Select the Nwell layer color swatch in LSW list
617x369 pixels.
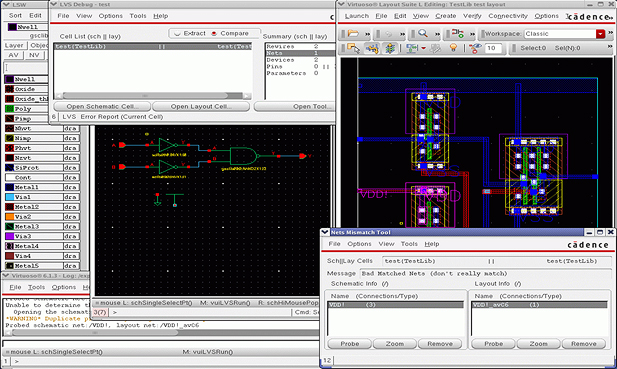coord(9,79)
